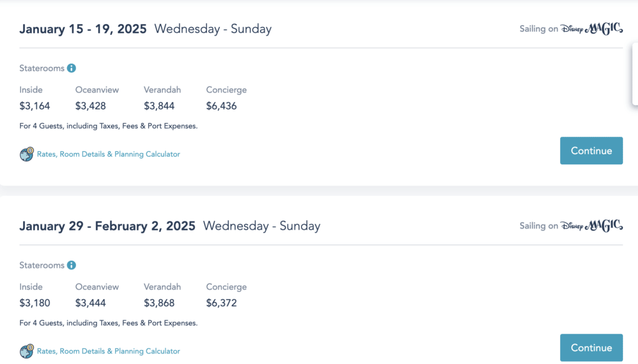Click the January 15 - 19, 2025 heading
The image size is (638, 364).
[x=83, y=29]
